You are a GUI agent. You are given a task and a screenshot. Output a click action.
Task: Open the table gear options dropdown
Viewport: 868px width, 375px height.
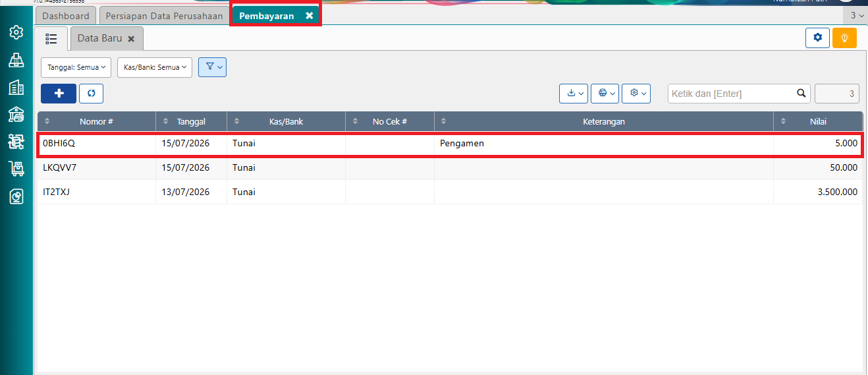pyautogui.click(x=636, y=94)
